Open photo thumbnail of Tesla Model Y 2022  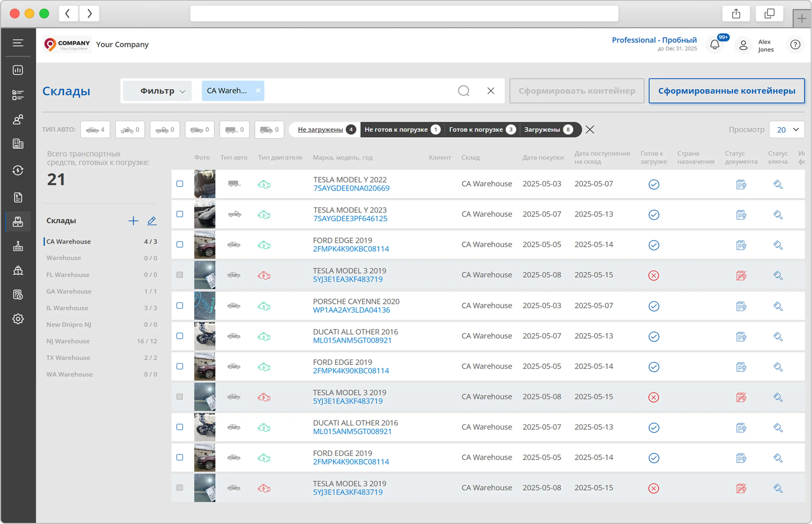click(x=205, y=184)
